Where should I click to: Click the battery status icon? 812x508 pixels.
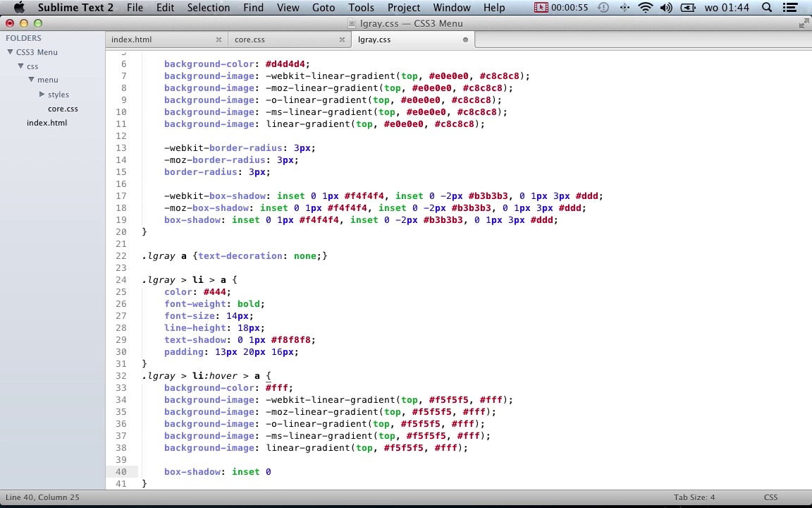coord(688,7)
